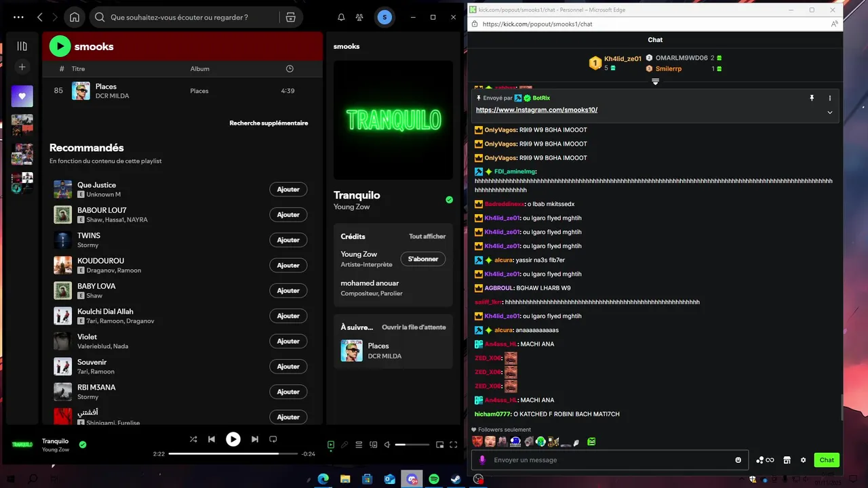Open Liked Songs heart thumbnail in sidebar
Viewport: 868px width, 488px height.
(22, 96)
